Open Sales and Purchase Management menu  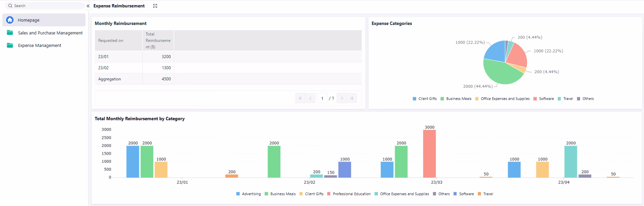coord(50,33)
